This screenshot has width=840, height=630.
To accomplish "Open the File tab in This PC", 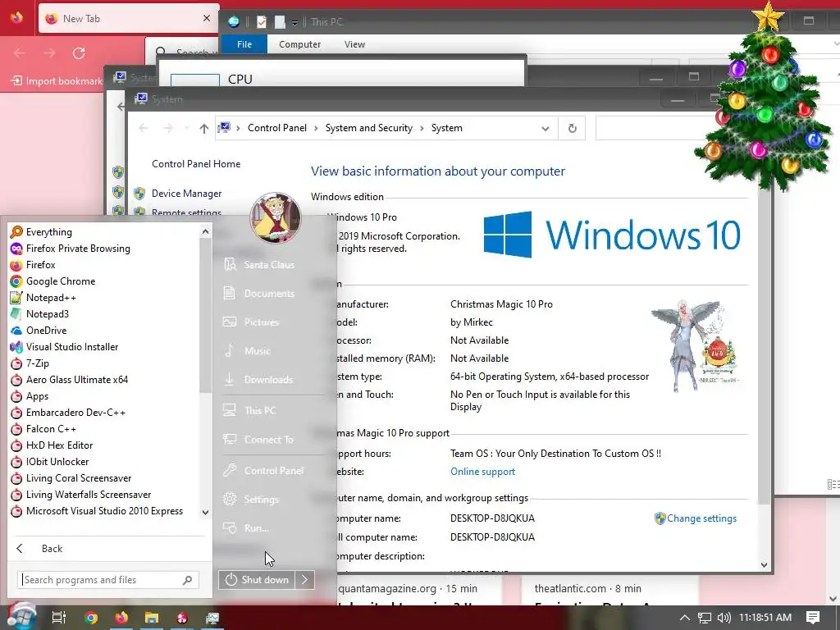I will pos(244,44).
